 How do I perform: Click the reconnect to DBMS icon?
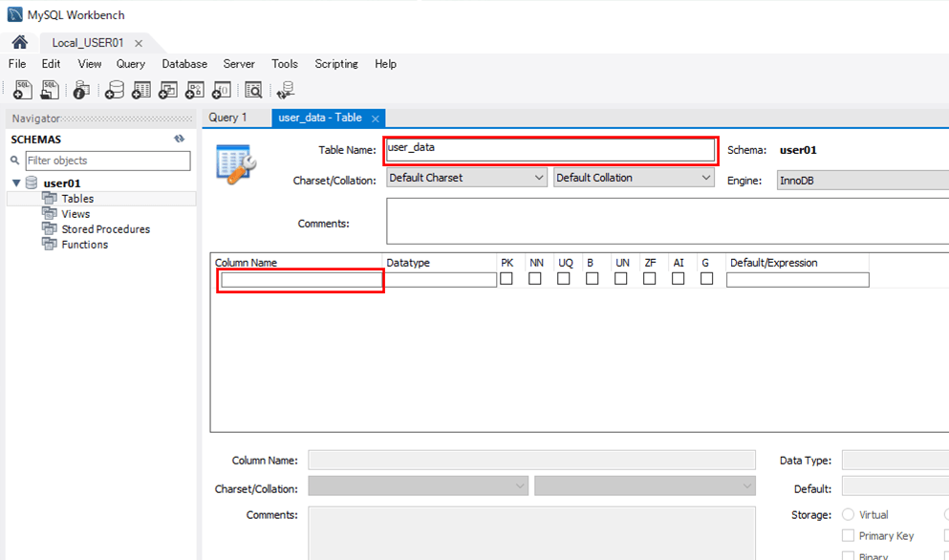coord(285,90)
